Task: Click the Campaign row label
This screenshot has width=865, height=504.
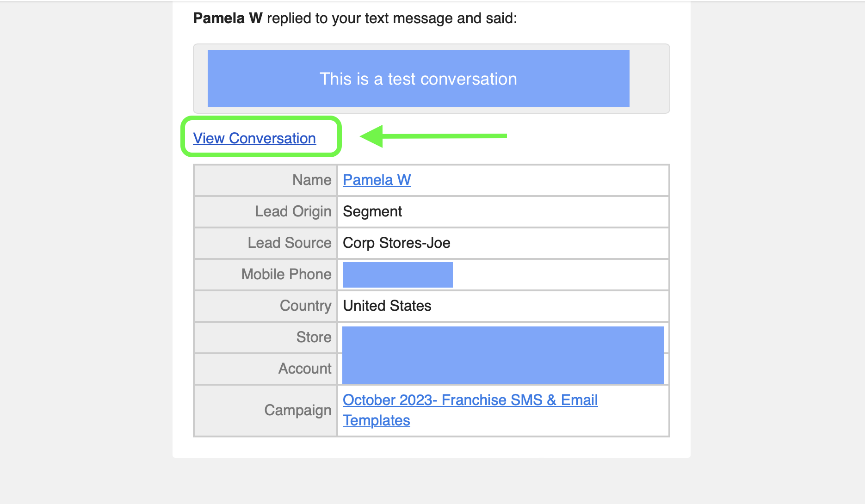Action: tap(298, 410)
